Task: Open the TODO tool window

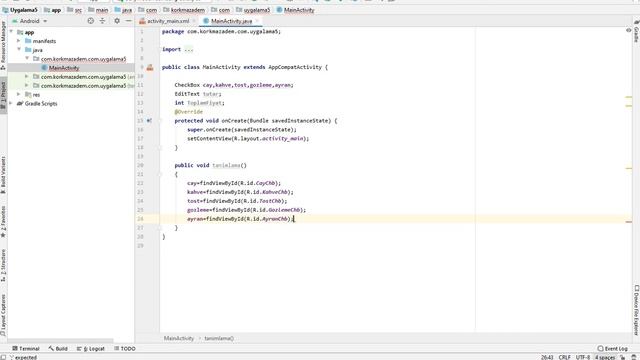Action: (x=124, y=349)
